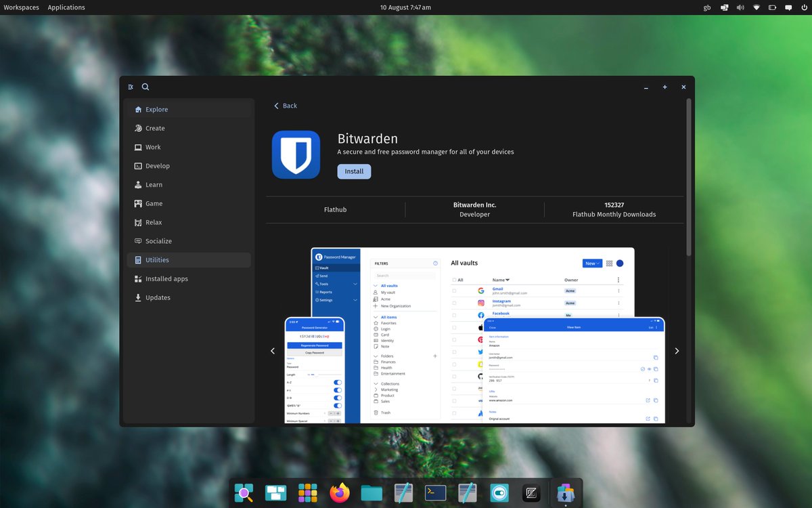Click the secure password manager description text
Screen dimensions: 812x508
coord(426,152)
